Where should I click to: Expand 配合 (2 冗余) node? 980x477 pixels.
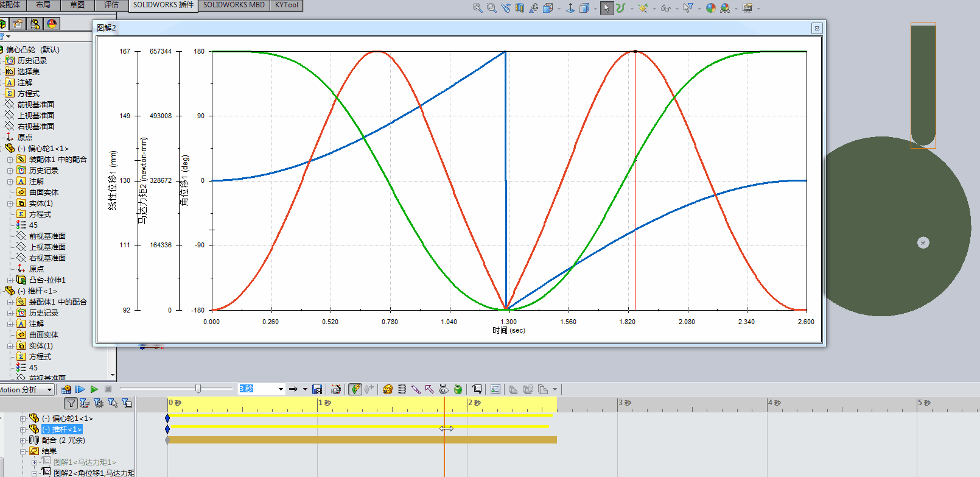pyautogui.click(x=23, y=440)
